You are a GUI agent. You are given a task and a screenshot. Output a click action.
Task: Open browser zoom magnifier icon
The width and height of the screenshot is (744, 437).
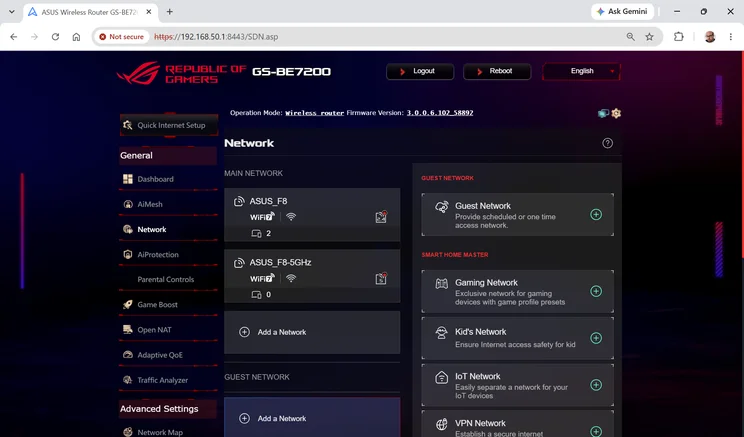pyautogui.click(x=631, y=37)
